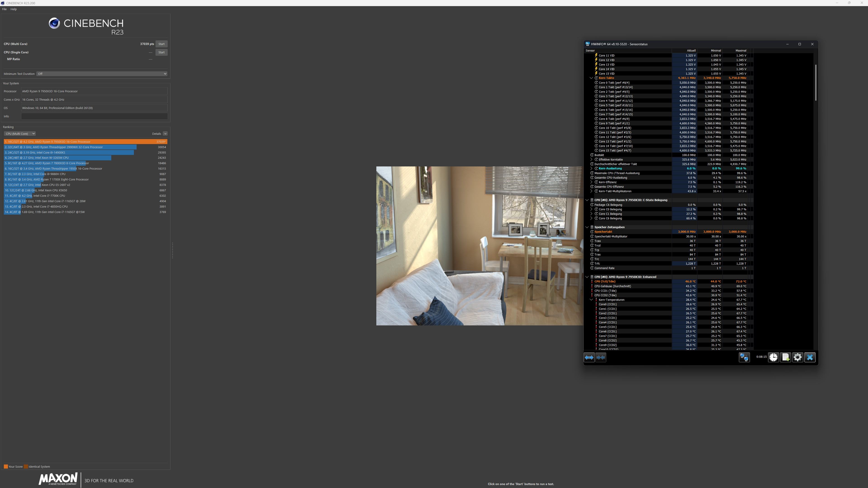Open the Help menu
Screen dimensions: 868x488
click(14, 9)
